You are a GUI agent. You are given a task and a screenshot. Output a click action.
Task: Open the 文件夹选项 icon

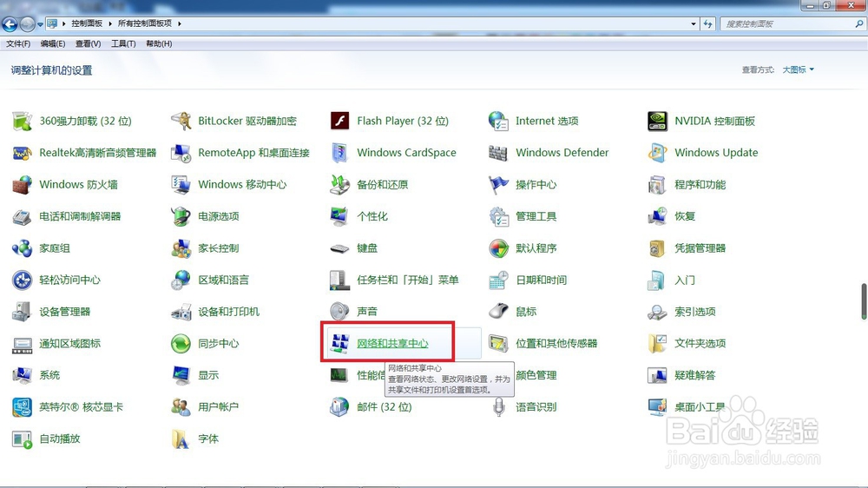[657, 344]
